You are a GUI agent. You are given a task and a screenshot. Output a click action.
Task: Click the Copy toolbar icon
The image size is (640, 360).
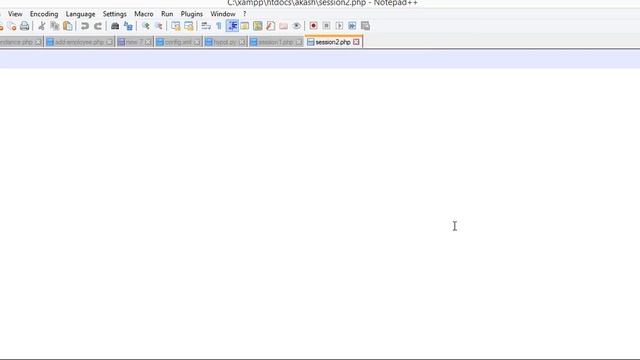tap(55, 26)
